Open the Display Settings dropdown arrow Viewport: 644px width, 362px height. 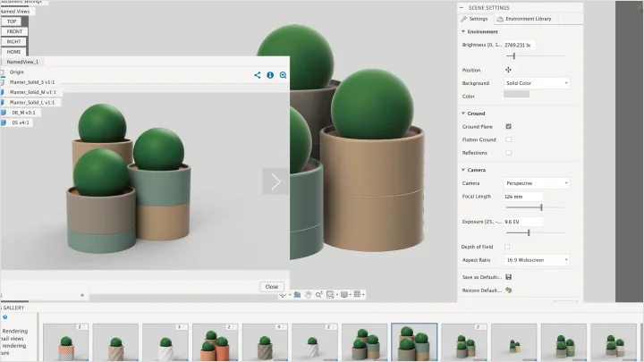tap(351, 295)
